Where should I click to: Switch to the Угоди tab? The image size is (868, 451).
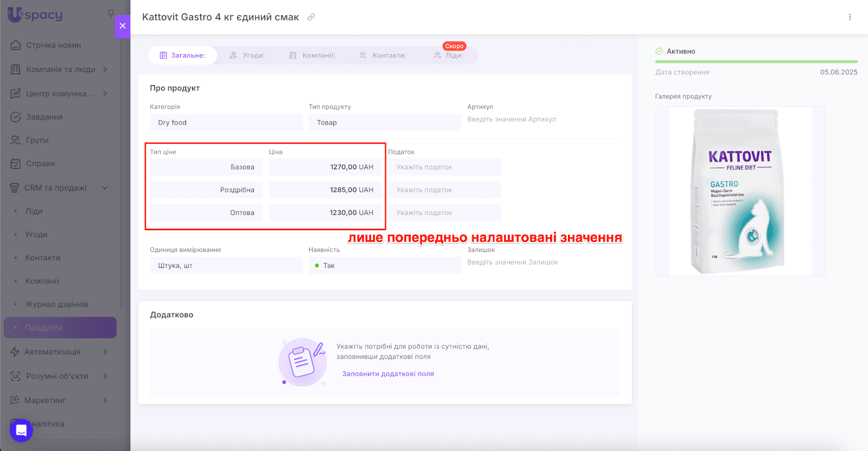pyautogui.click(x=247, y=55)
